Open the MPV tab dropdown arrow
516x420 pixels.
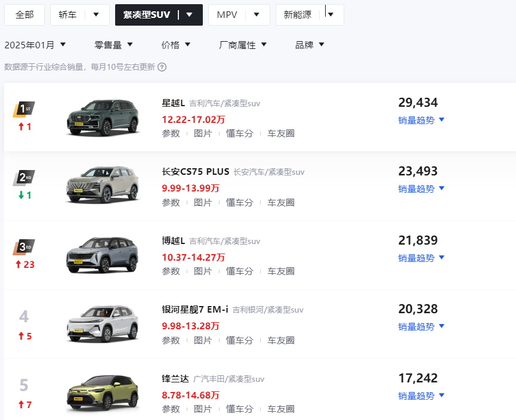coord(257,14)
